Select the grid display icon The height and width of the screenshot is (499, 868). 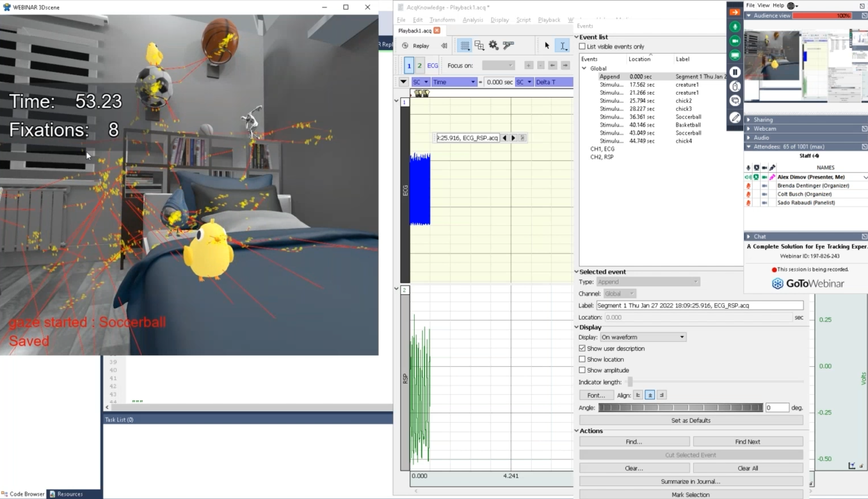pyautogui.click(x=465, y=45)
